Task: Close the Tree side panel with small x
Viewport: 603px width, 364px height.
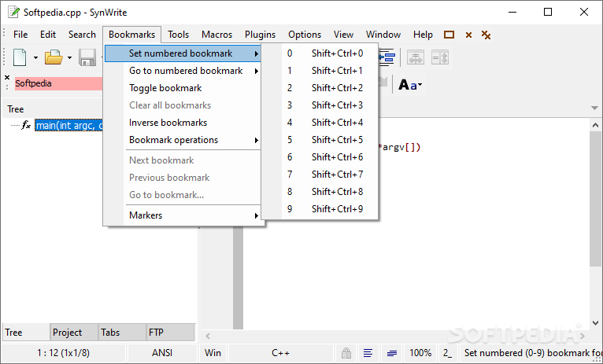Action: (7, 77)
